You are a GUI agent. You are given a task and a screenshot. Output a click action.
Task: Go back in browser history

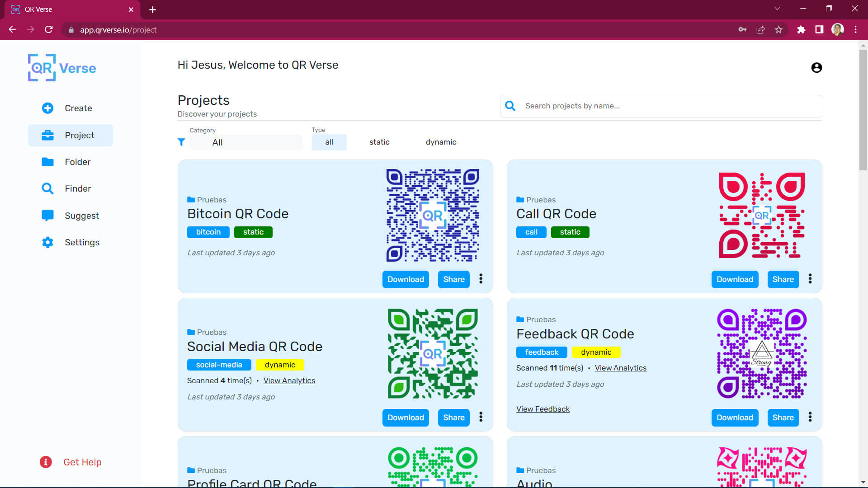pyautogui.click(x=12, y=30)
